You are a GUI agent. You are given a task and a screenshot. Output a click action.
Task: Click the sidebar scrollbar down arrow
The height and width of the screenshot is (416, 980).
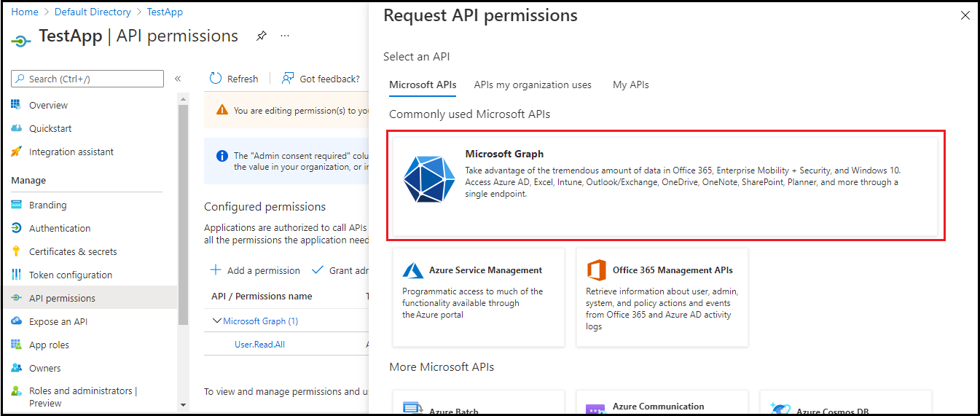pyautogui.click(x=184, y=404)
